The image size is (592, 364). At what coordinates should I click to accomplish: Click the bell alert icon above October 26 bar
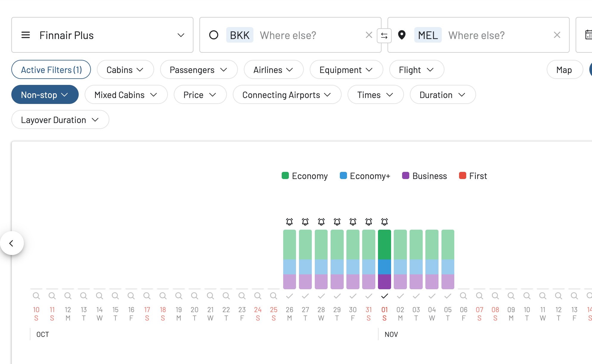coord(289,221)
